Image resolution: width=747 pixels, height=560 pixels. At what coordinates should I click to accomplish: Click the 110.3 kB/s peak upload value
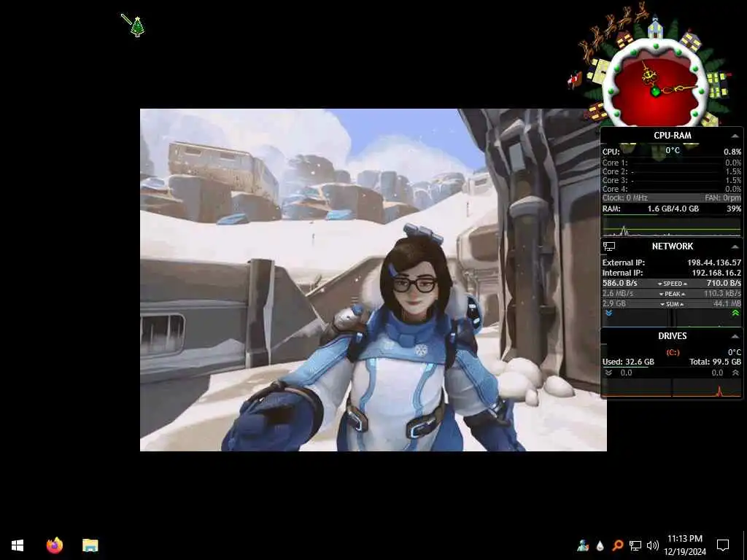click(x=723, y=293)
